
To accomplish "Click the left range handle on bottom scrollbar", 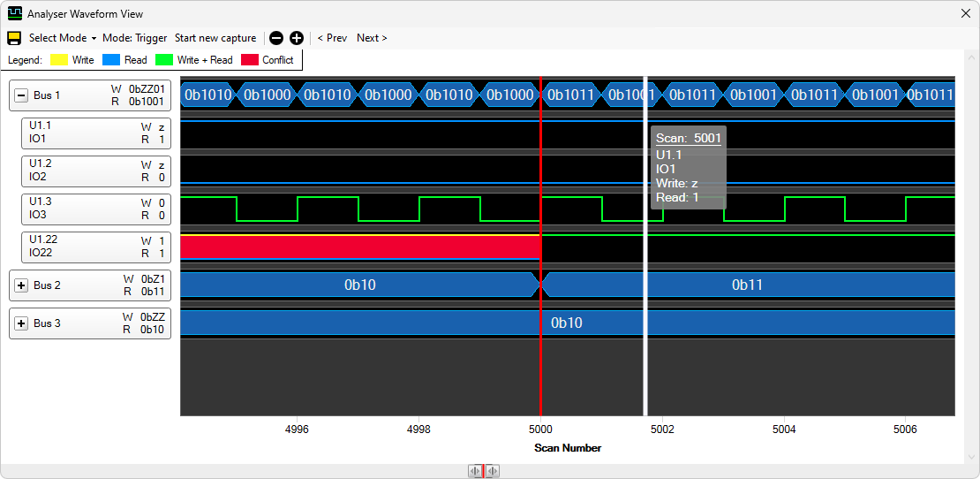I will (475, 471).
